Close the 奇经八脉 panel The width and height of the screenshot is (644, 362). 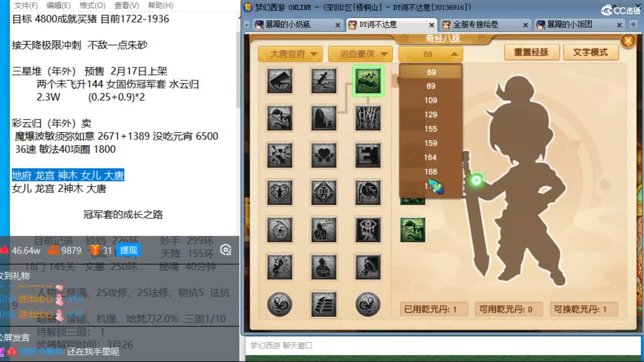point(628,41)
